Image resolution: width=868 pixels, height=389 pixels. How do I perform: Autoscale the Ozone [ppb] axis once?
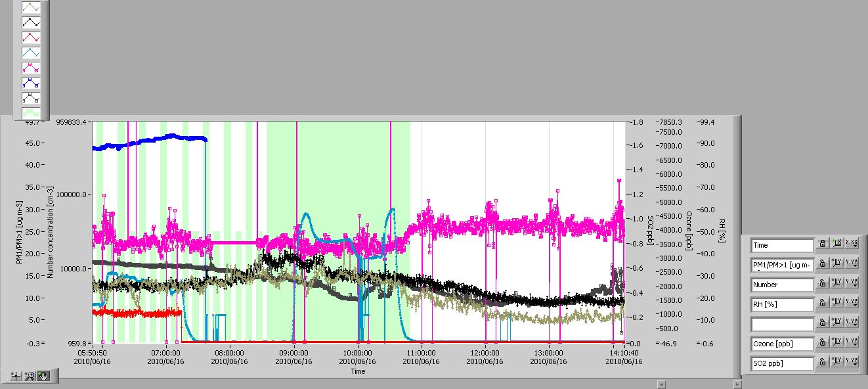point(838,344)
